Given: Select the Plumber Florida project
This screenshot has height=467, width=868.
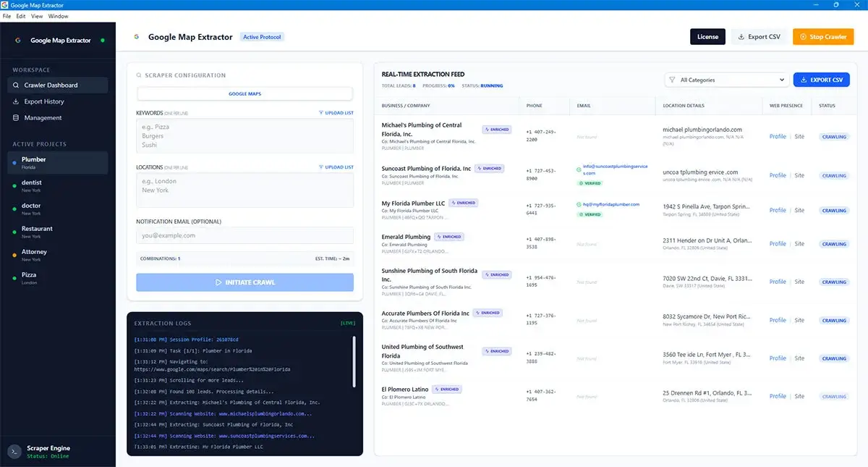Looking at the screenshot, I should pyautogui.click(x=58, y=163).
